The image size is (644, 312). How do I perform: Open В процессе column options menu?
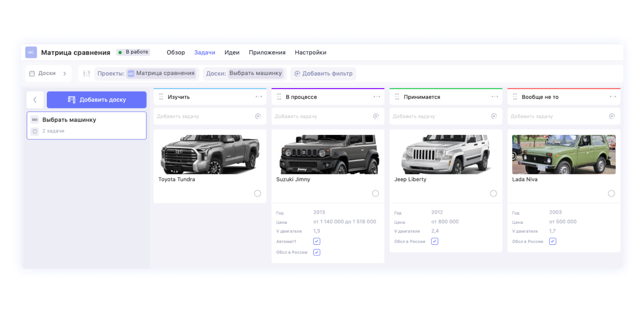(x=377, y=97)
